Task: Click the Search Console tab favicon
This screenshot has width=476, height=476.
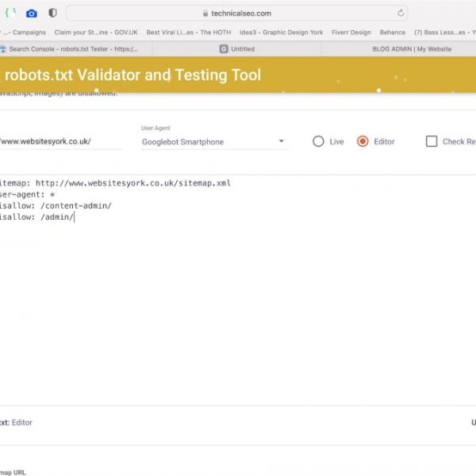Action: [x=3, y=48]
